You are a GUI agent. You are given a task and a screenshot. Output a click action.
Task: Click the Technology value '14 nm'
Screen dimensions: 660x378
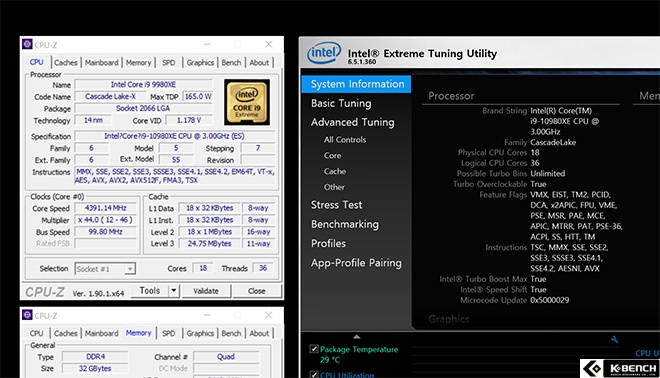[x=93, y=120]
